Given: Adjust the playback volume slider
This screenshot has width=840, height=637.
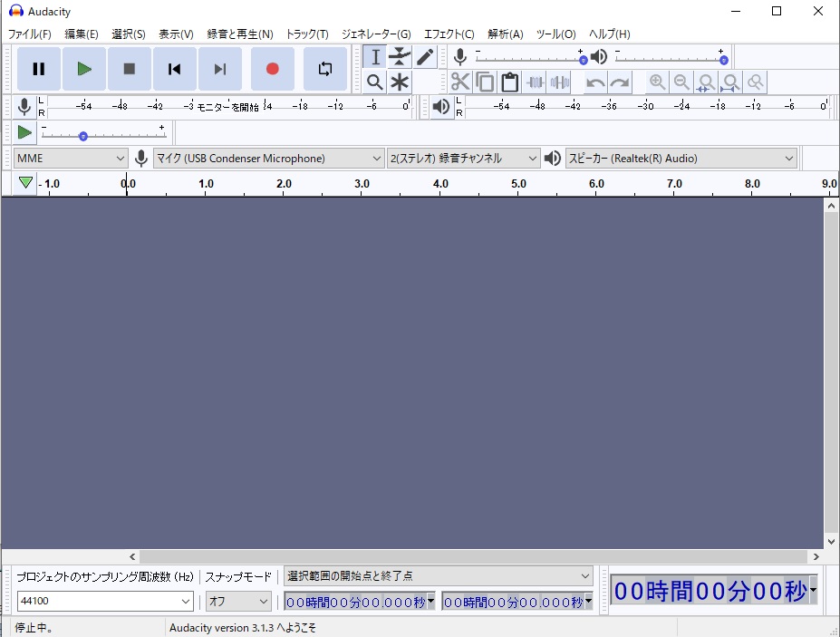Looking at the screenshot, I should click(x=671, y=57).
